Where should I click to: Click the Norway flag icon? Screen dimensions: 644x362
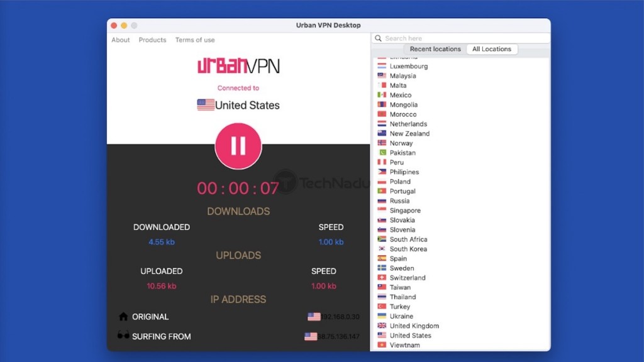[382, 143]
